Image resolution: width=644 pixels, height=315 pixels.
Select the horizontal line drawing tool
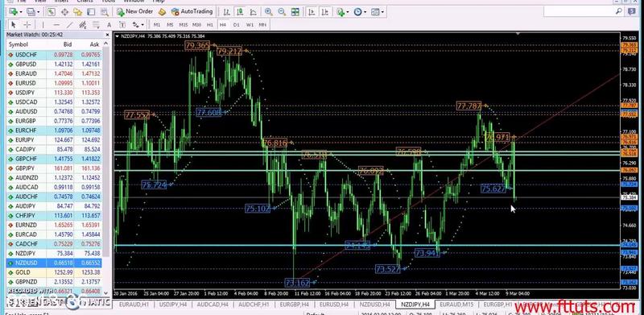pos(56,25)
